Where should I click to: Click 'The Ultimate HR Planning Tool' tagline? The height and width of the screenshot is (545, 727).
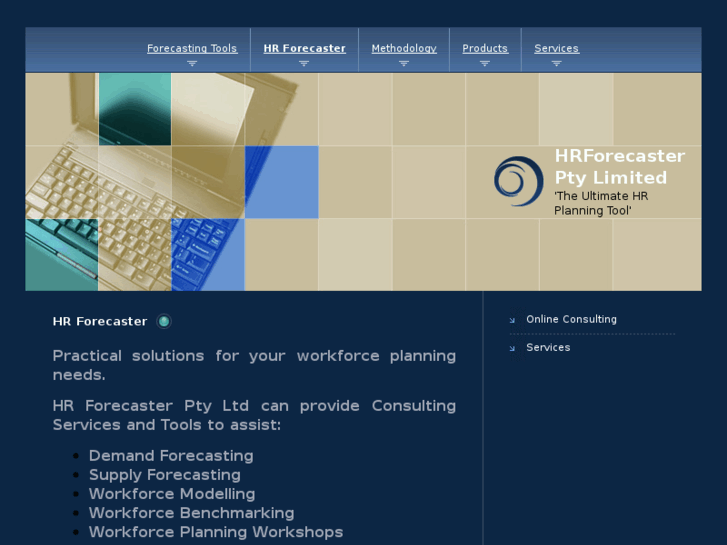point(601,203)
